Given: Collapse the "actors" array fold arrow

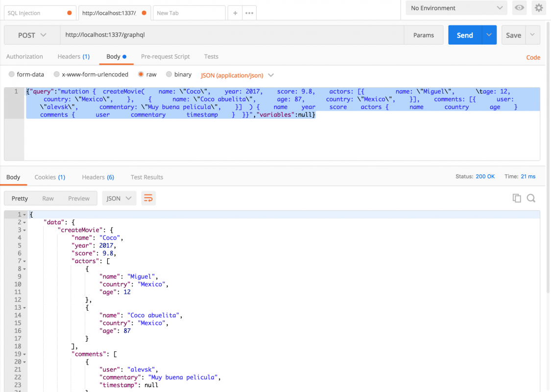Looking at the screenshot, I should pos(24,261).
